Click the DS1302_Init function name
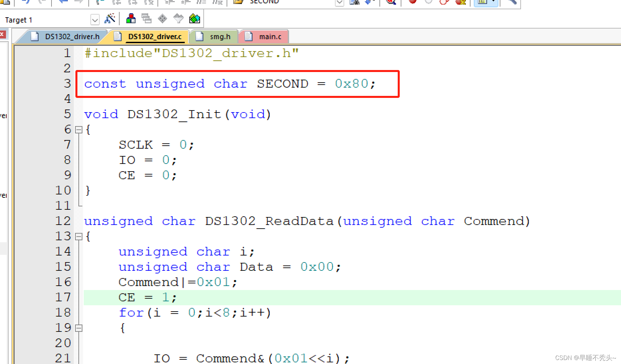The image size is (621, 364). tap(174, 114)
